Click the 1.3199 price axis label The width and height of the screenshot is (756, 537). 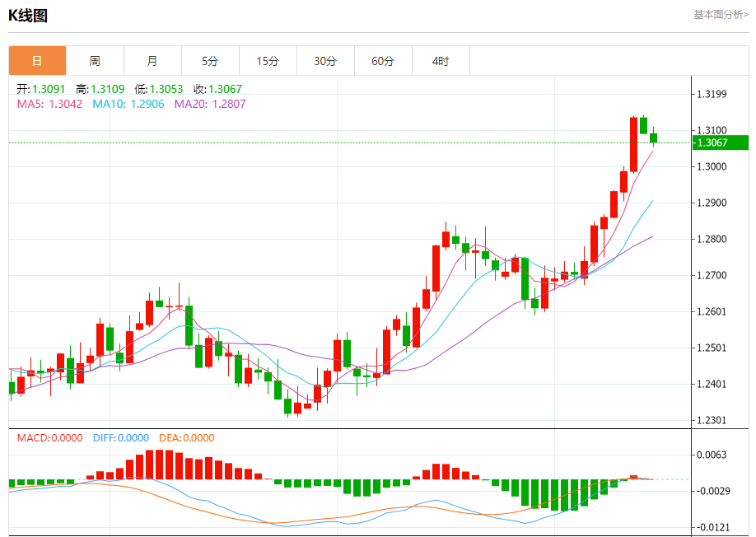[x=712, y=94]
